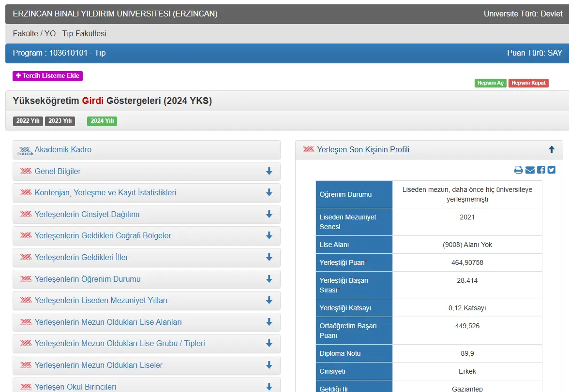Click YÖK logo beside Genel Bilgiler
This screenshot has width=569, height=392.
(x=26, y=171)
